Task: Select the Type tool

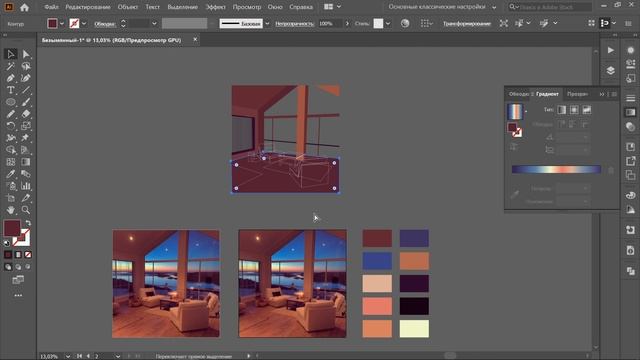Action: pyautogui.click(x=10, y=90)
